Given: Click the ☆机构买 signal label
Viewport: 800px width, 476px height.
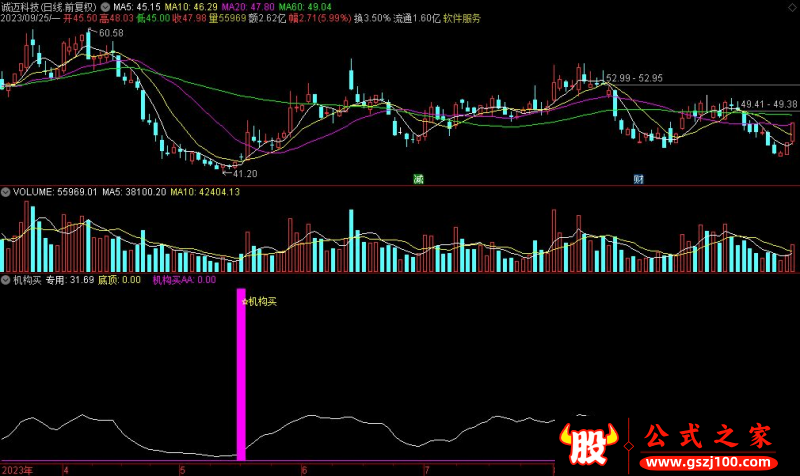Looking at the screenshot, I should coord(259,302).
